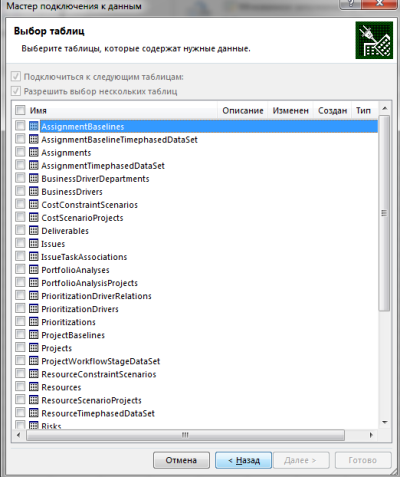This screenshot has width=400, height=477.
Task: Select the CostConstraintScenarios row text
Action: point(89,205)
